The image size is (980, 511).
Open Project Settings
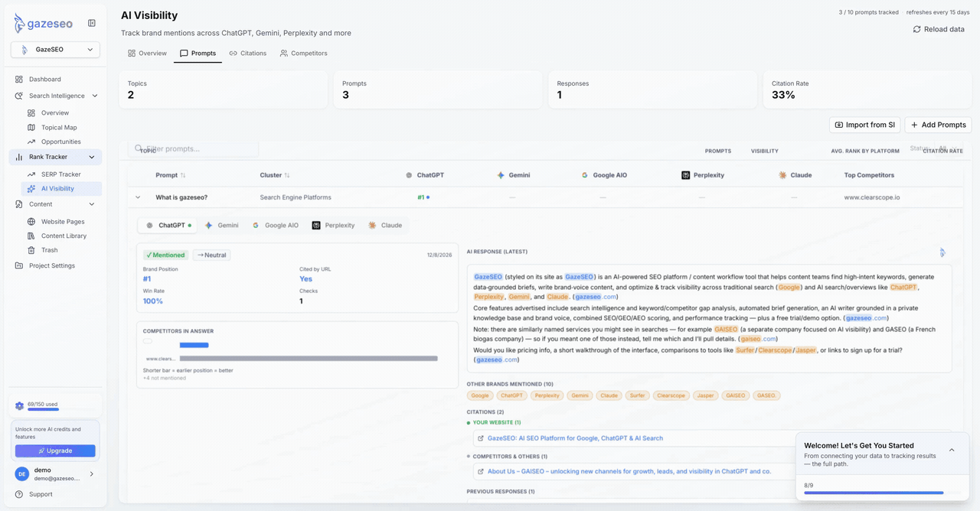tap(52, 266)
